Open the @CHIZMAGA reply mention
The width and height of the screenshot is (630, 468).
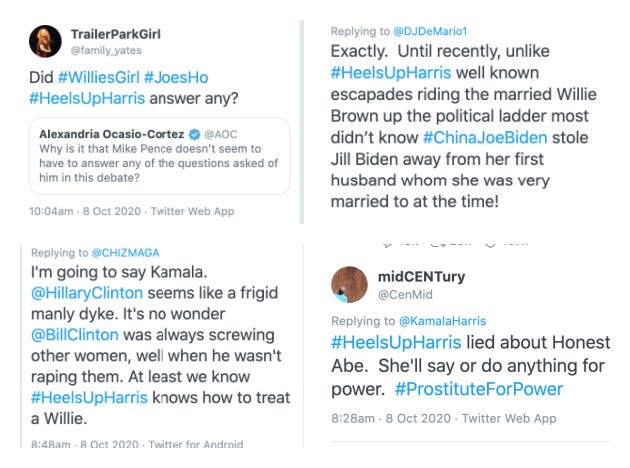coord(125,253)
